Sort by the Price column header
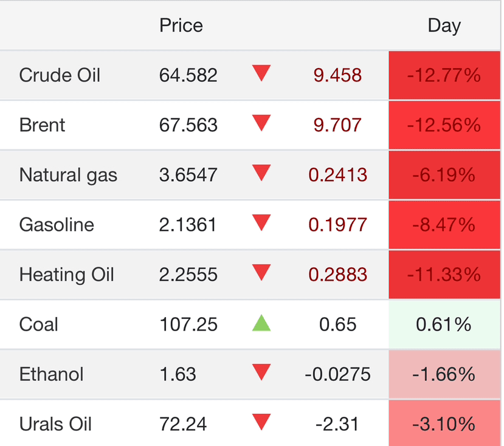This screenshot has width=504, height=446. [x=181, y=26]
